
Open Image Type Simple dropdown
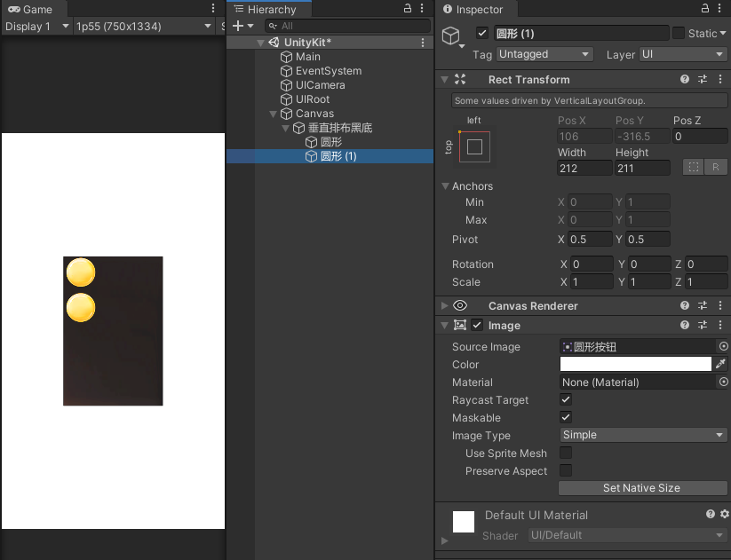click(x=643, y=435)
